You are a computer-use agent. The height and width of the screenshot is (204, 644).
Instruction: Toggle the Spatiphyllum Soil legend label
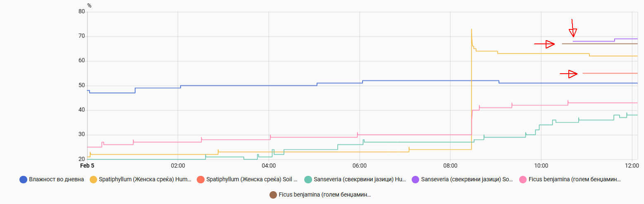pos(252,180)
